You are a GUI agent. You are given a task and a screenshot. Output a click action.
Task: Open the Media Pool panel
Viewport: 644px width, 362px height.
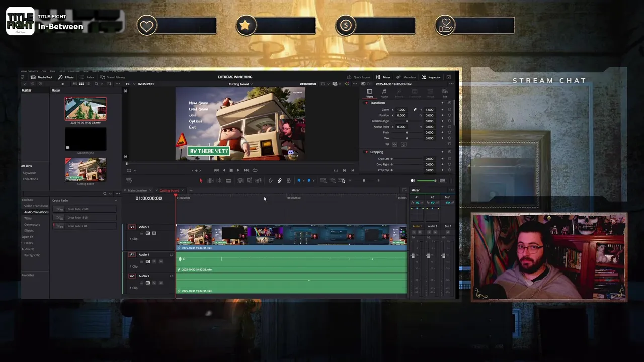point(41,77)
